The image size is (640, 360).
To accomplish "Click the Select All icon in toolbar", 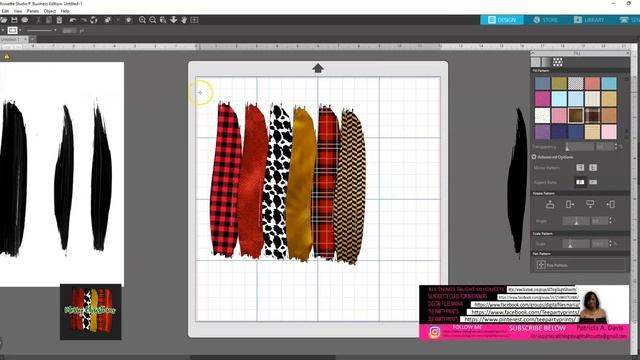I will click(108, 20).
